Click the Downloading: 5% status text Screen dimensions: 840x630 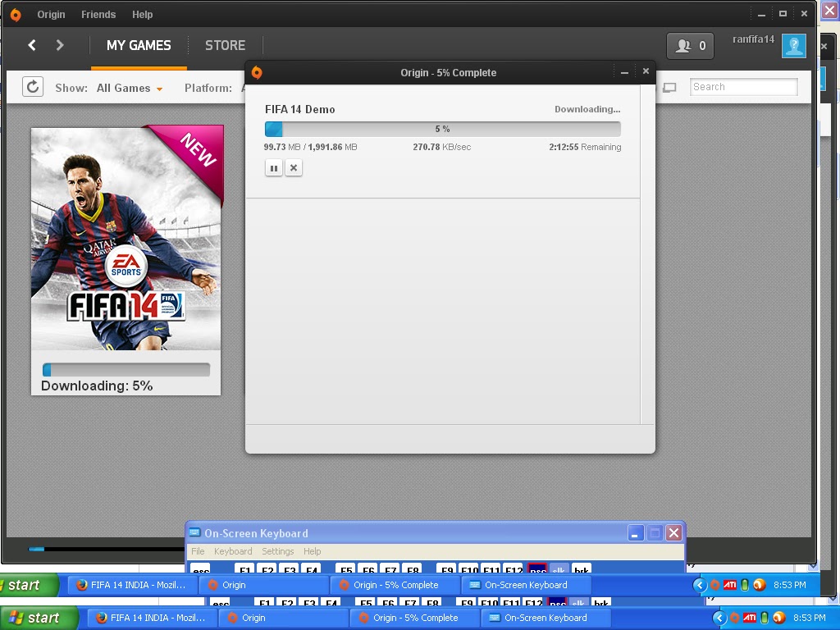[97, 386]
